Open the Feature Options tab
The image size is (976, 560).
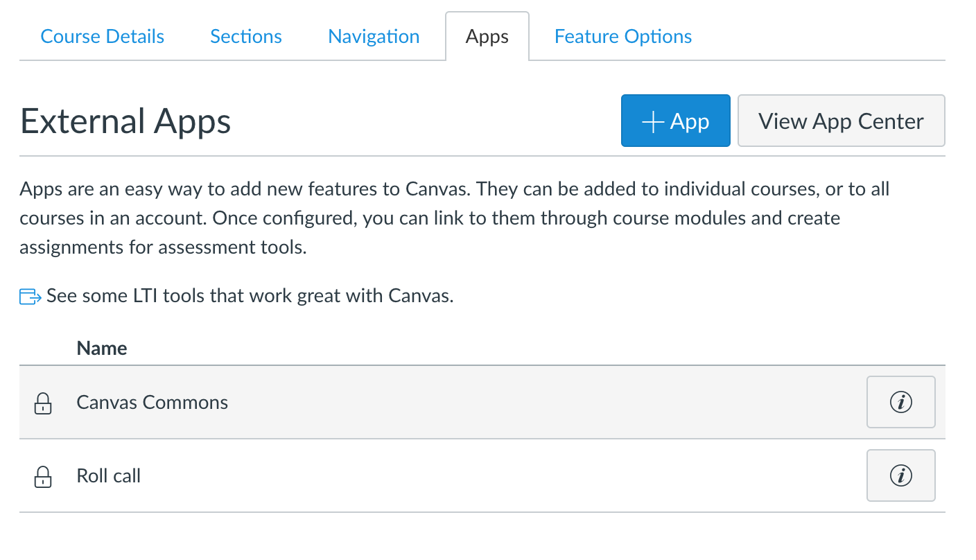coord(623,36)
